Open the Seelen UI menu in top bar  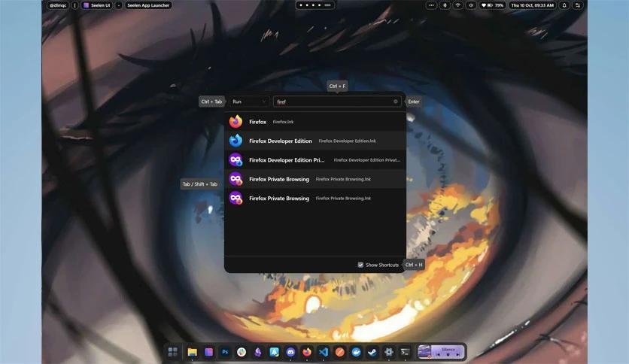pos(96,5)
